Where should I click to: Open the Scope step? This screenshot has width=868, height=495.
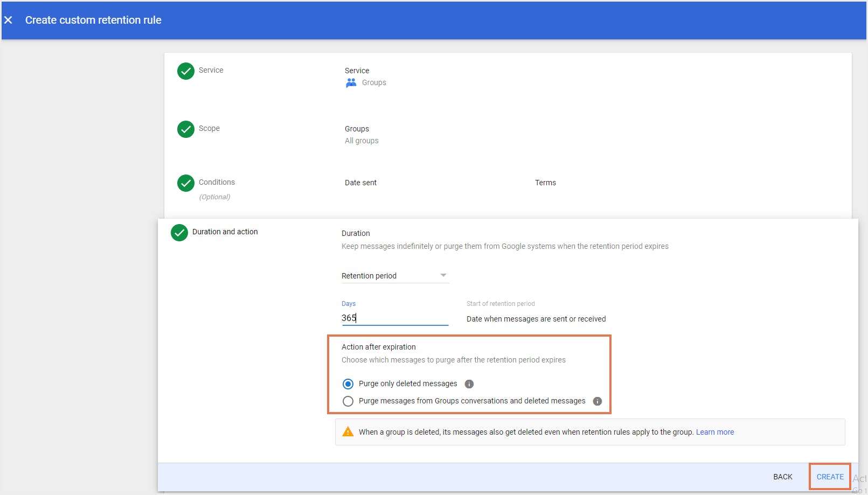(209, 128)
